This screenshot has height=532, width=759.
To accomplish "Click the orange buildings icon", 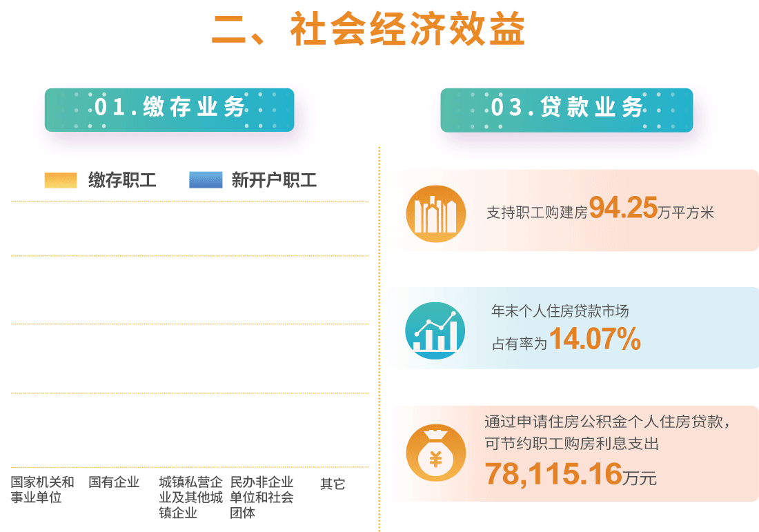I will point(435,213).
